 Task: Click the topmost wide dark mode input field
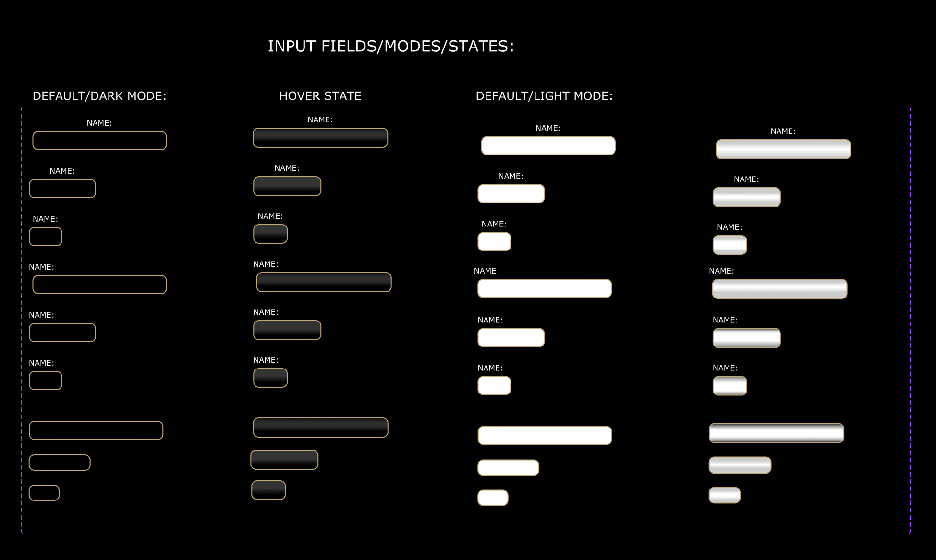(x=99, y=141)
